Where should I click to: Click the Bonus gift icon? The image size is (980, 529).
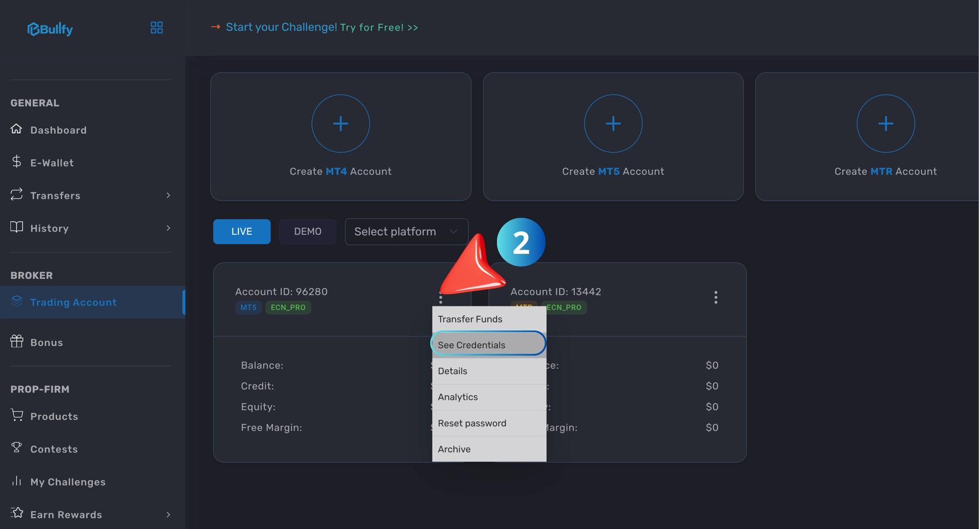[x=16, y=341]
